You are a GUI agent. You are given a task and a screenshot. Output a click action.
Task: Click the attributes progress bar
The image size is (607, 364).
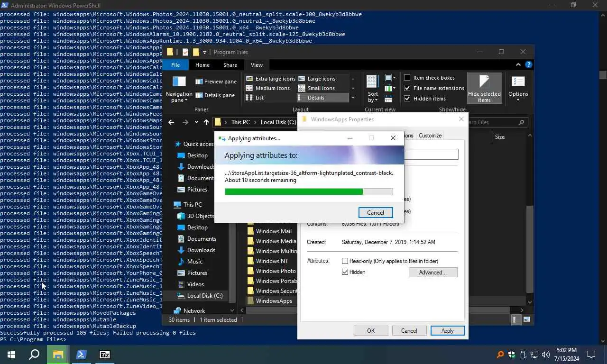(309, 192)
